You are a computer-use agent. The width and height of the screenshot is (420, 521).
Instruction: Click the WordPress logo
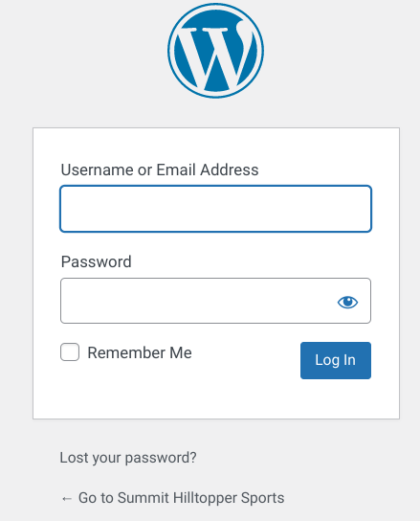[216, 51]
